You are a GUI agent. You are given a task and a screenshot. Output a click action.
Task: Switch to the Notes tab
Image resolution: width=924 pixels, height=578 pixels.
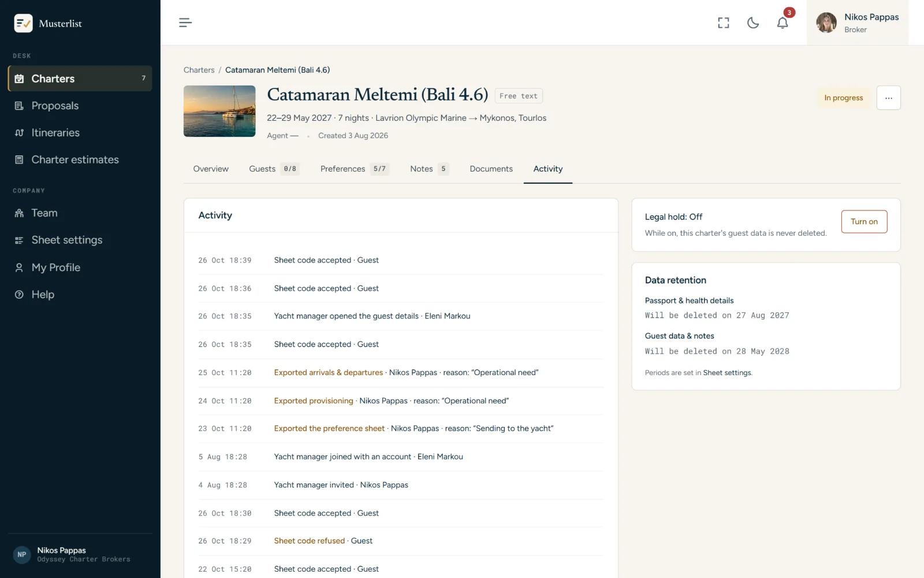coord(429,169)
